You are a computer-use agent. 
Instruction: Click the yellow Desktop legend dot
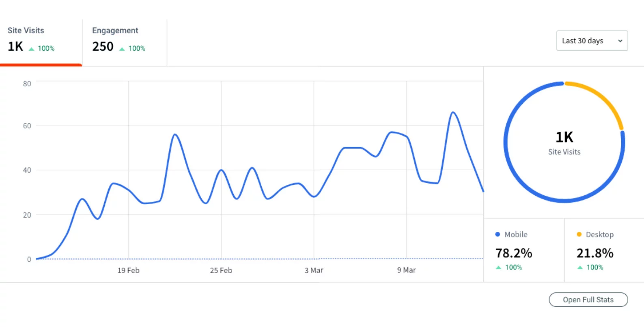579,234
